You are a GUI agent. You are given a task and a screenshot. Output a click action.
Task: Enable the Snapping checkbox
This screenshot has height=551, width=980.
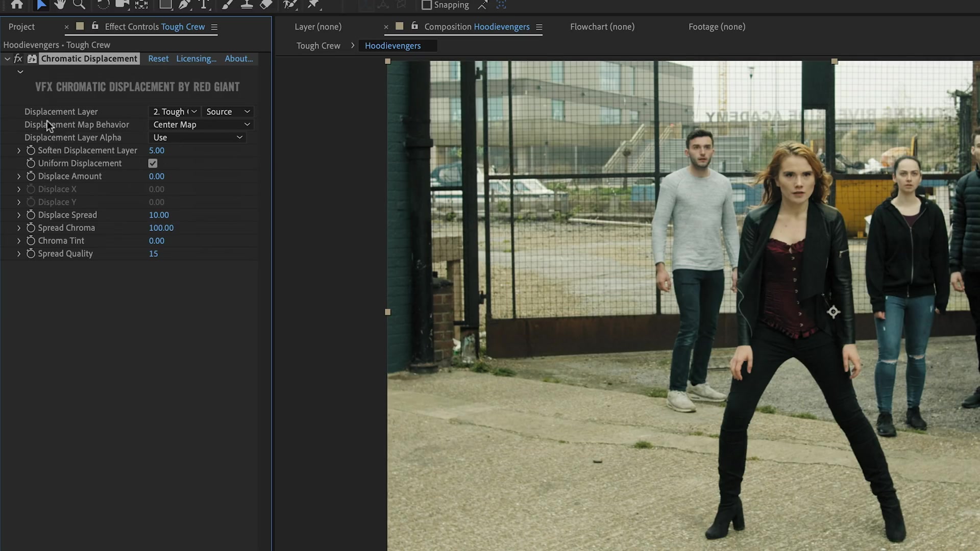pyautogui.click(x=427, y=5)
